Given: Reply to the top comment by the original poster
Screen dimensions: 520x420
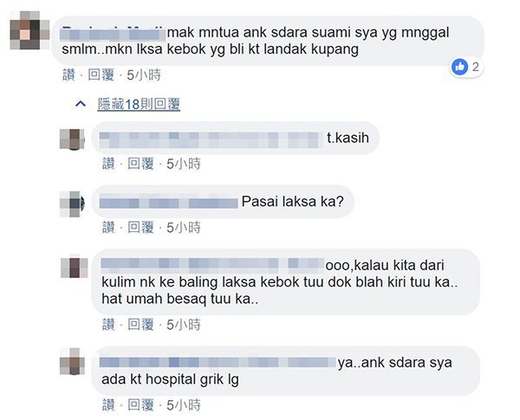Looking at the screenshot, I should [x=101, y=75].
